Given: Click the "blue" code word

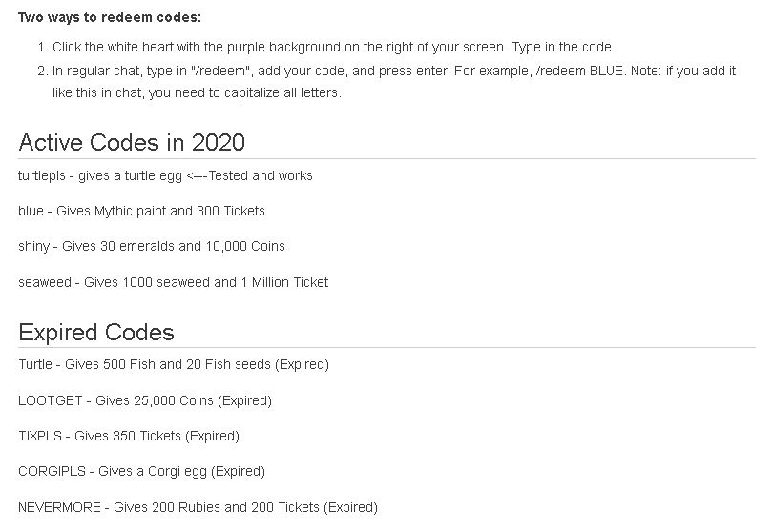Looking at the screenshot, I should 31,211.
